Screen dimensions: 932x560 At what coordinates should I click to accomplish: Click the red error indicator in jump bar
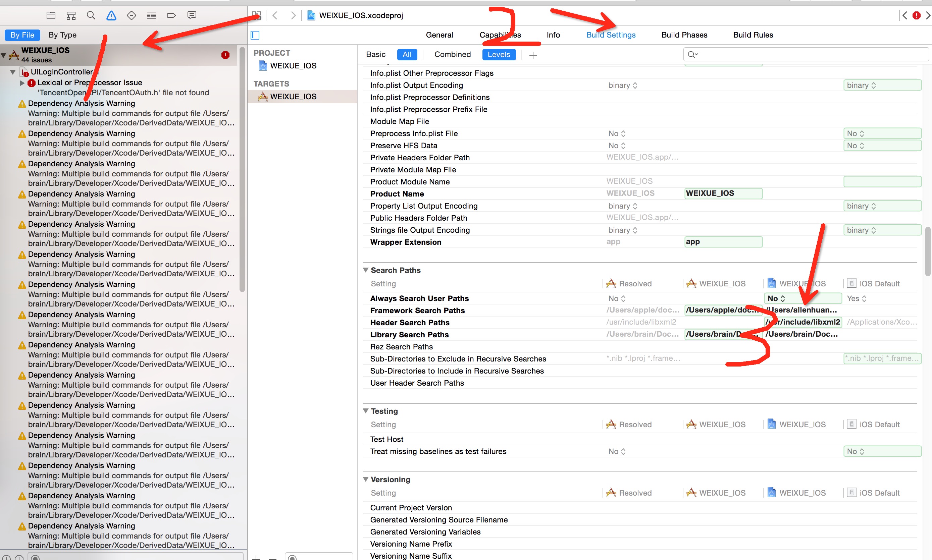pos(916,15)
